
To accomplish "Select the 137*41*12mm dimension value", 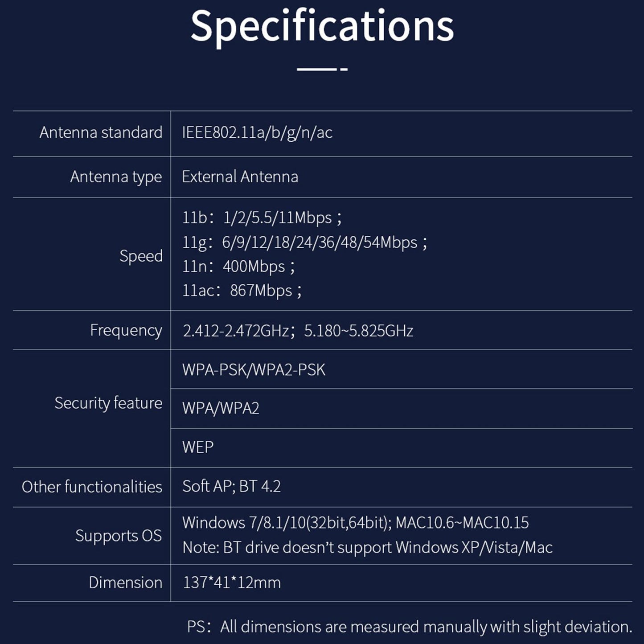I will (232, 582).
